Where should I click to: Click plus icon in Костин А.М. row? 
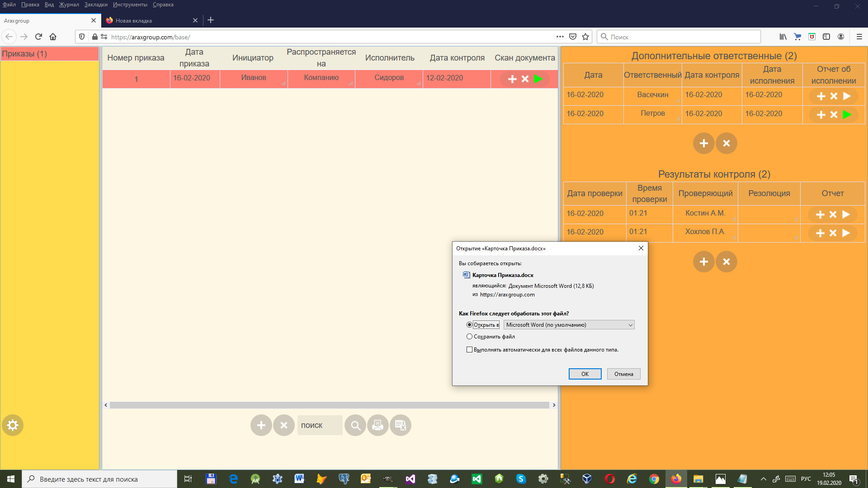(820, 215)
